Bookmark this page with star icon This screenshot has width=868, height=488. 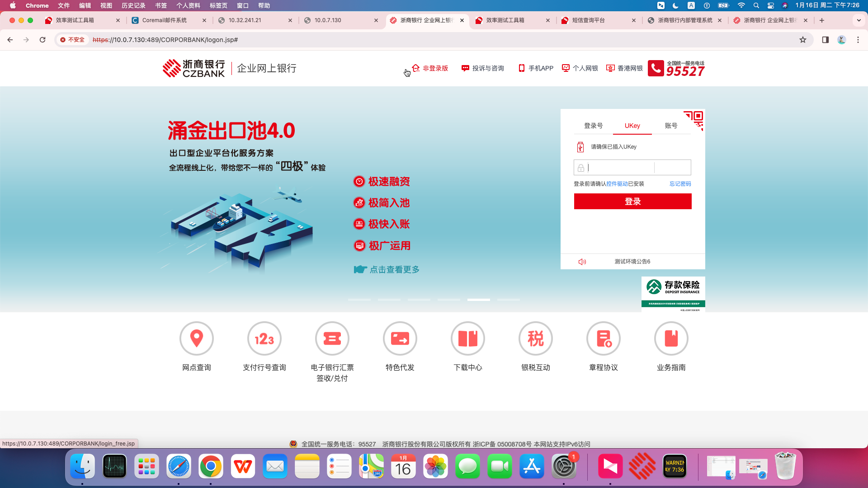pos(803,40)
